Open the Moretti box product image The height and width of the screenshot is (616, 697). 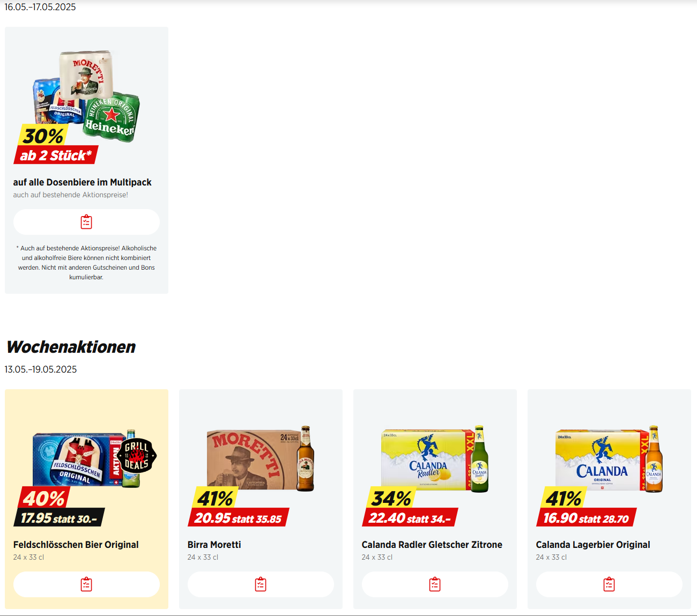(261, 459)
